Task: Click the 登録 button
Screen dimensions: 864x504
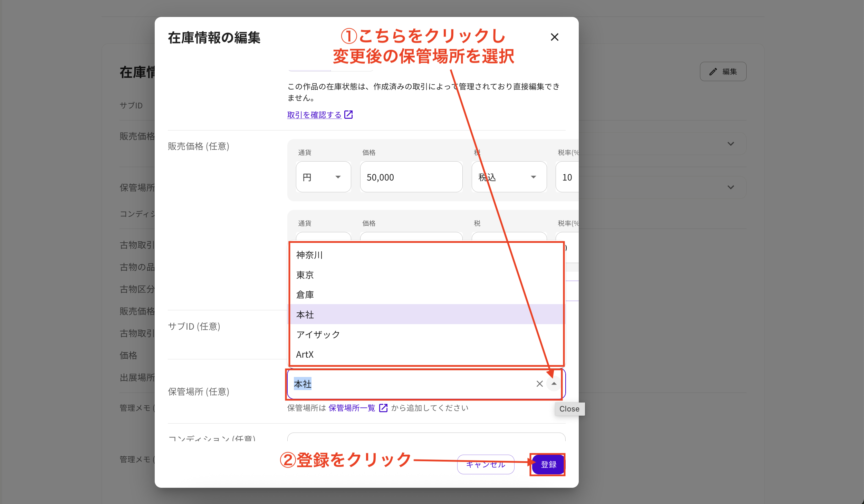Action: [x=548, y=464]
